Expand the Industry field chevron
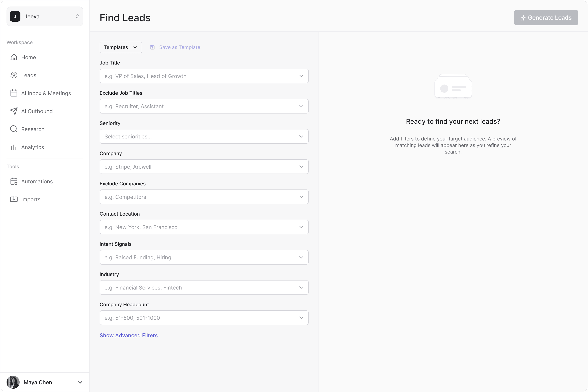Image resolution: width=588 pixels, height=392 pixels. pyautogui.click(x=301, y=287)
